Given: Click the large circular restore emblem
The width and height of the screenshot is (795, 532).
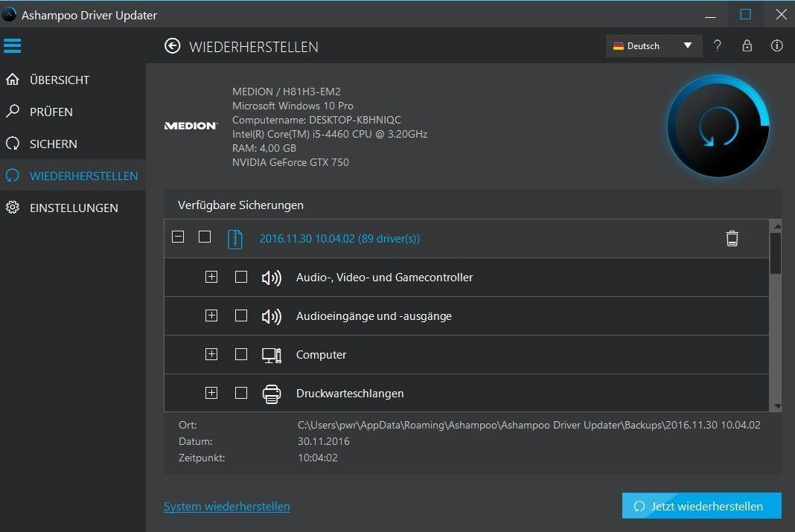Looking at the screenshot, I should tap(718, 126).
